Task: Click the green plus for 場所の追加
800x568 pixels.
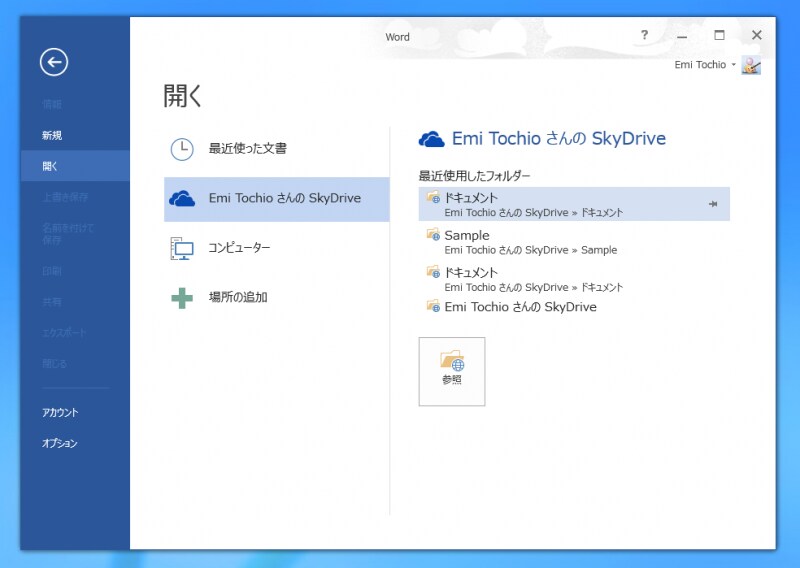Action: [182, 297]
